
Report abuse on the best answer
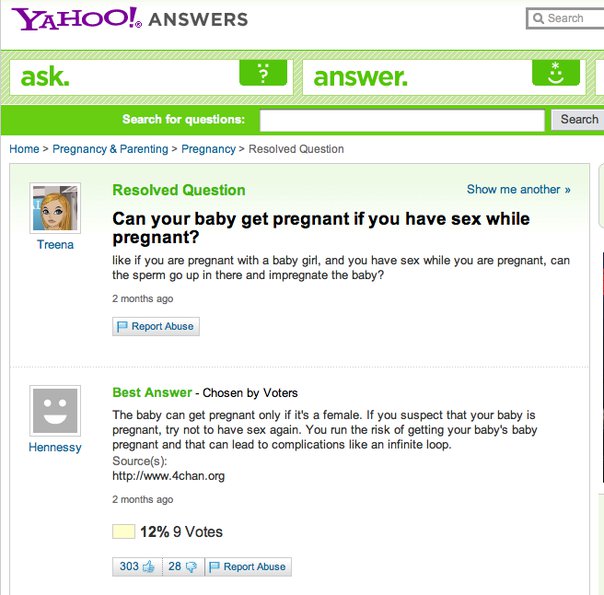coord(248,567)
